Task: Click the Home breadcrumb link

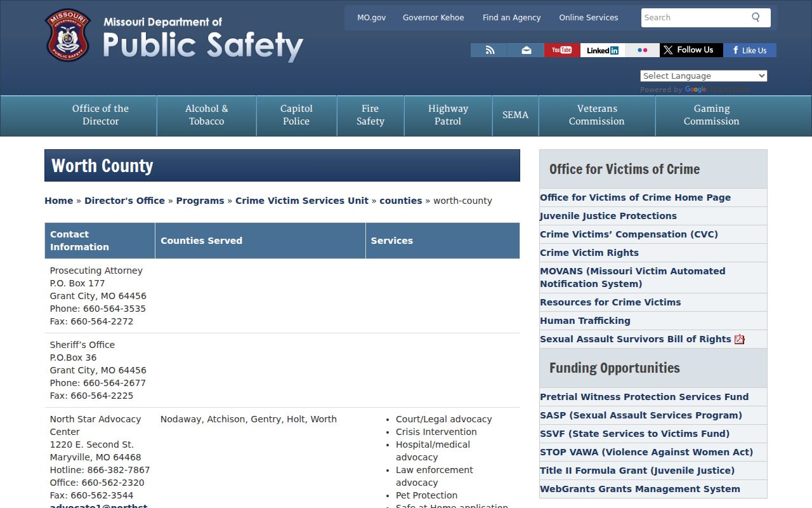Action: point(58,201)
